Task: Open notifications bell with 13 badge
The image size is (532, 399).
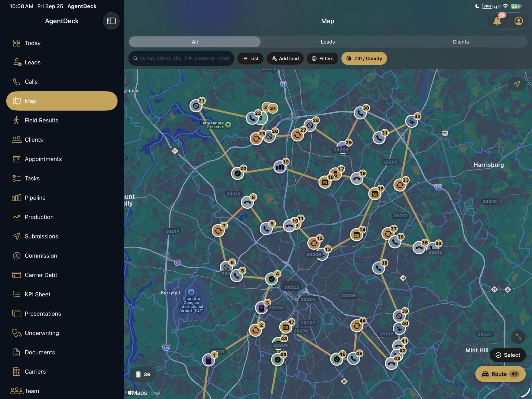Action: (x=498, y=21)
